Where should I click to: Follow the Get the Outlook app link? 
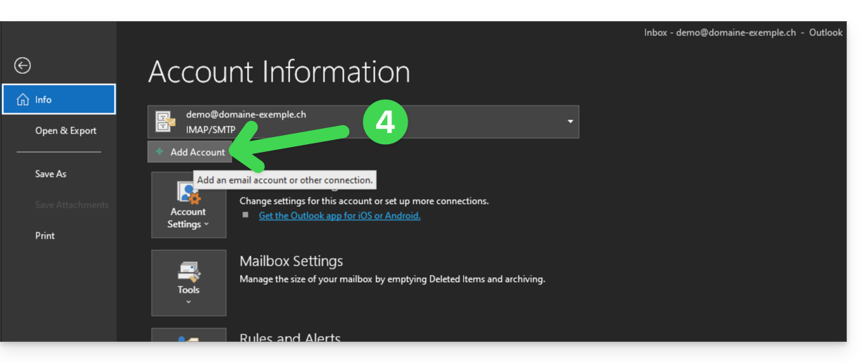click(339, 216)
